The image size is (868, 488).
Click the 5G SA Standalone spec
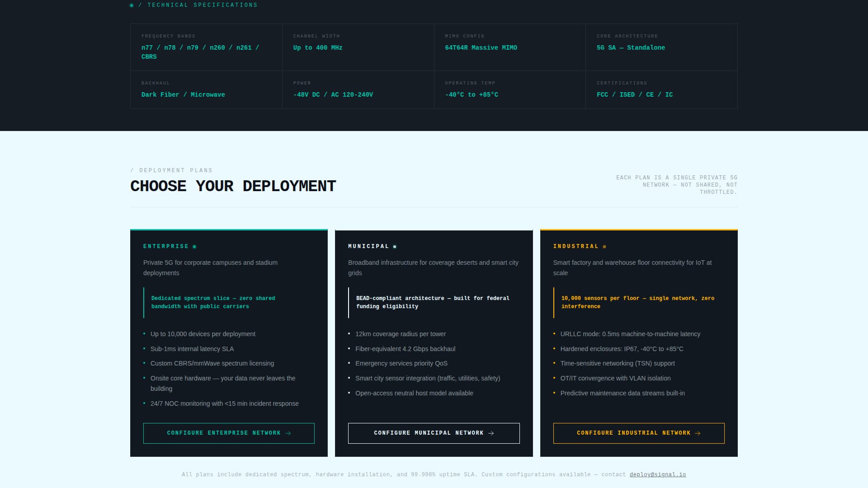tap(630, 47)
